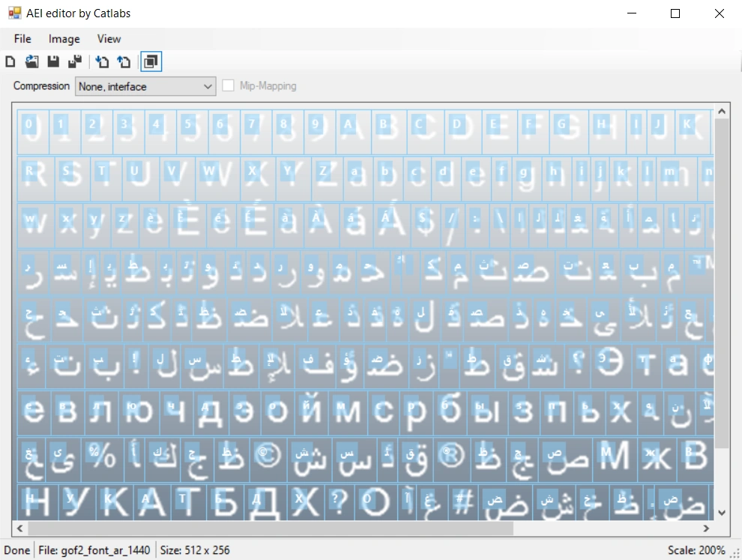
Task: Click the double-floppy Save As icon
Action: 75,61
